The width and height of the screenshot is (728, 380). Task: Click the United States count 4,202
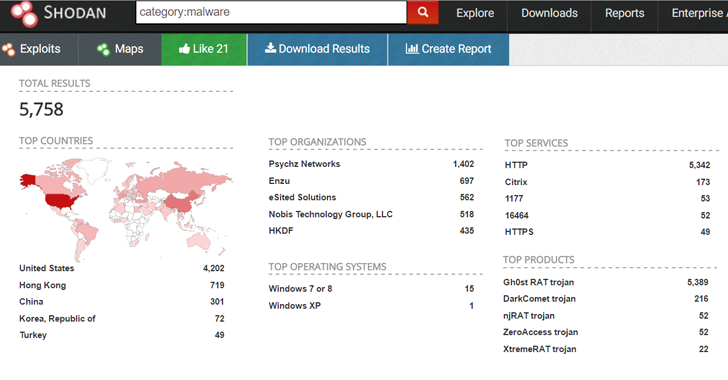[x=214, y=268]
